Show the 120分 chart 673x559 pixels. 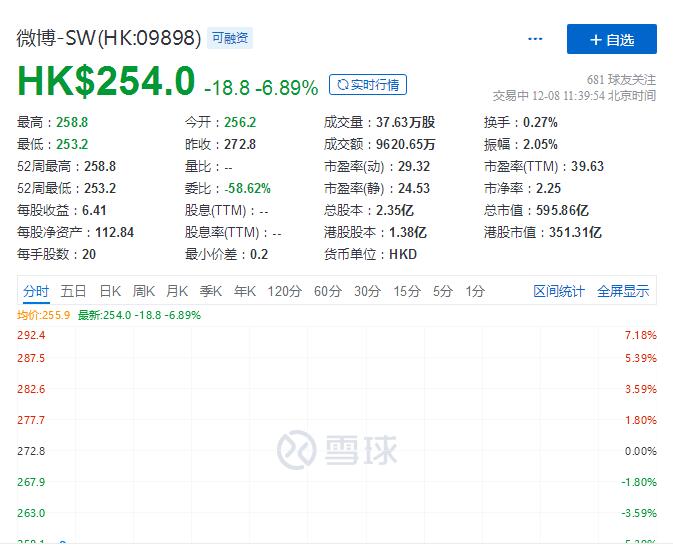point(285,291)
